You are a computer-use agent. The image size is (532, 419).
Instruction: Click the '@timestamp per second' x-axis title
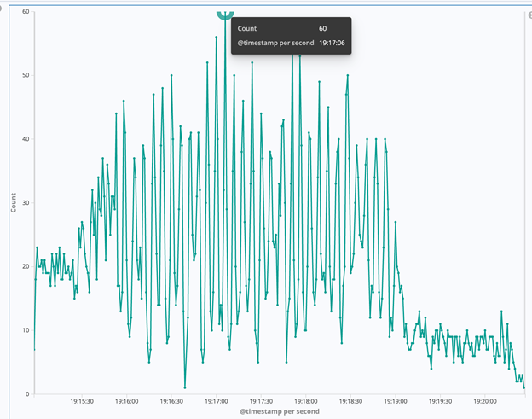click(280, 411)
